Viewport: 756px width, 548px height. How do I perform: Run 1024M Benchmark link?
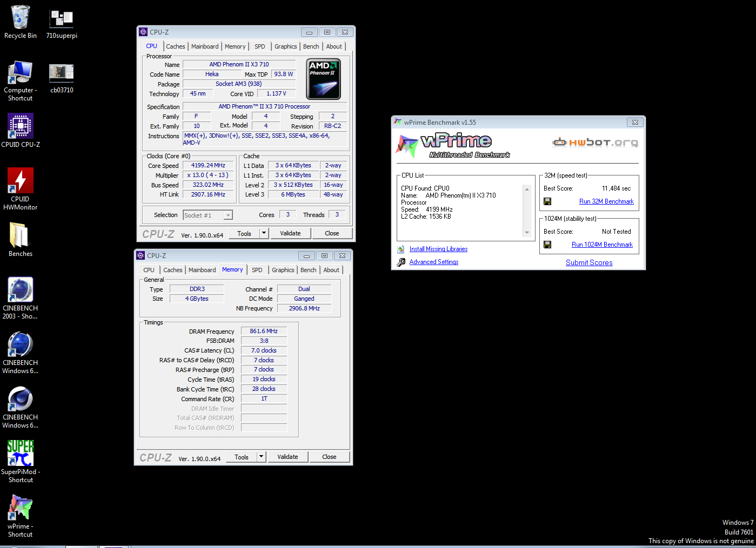click(602, 245)
